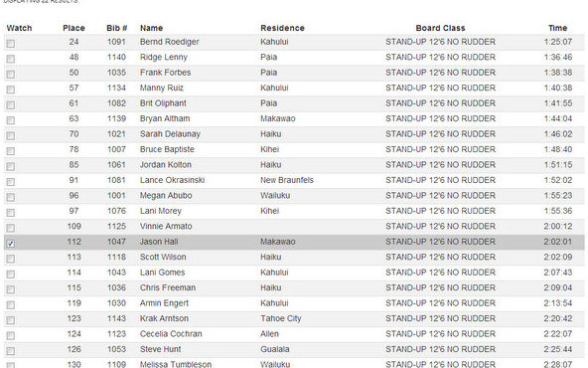Image resolution: width=588 pixels, height=368 pixels.
Task: Click the Watch column header
Action: [x=19, y=28]
